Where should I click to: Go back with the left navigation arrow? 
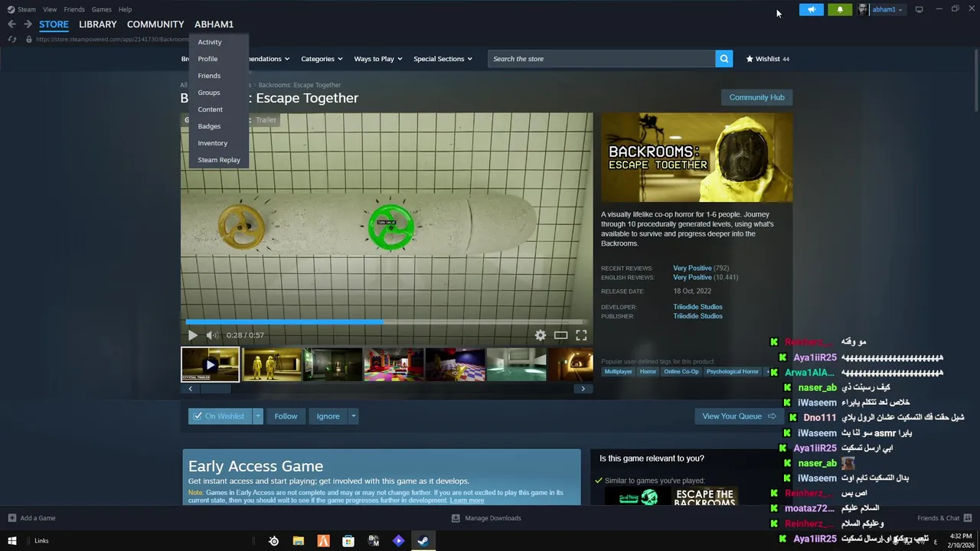(11, 24)
